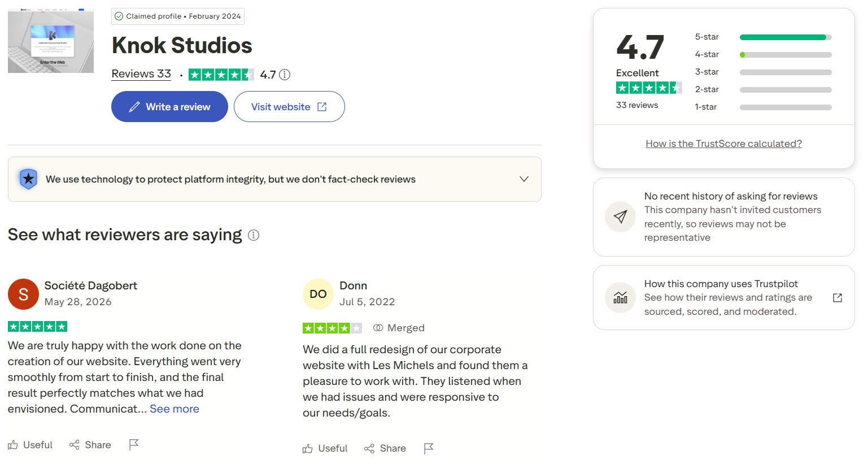Click the shield star icon in integrity banner

(28, 179)
